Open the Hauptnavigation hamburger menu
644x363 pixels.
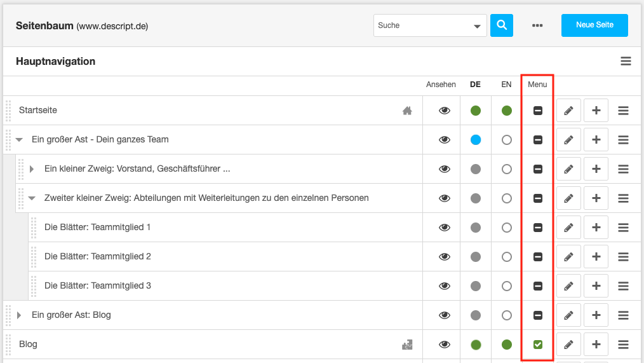pos(626,61)
